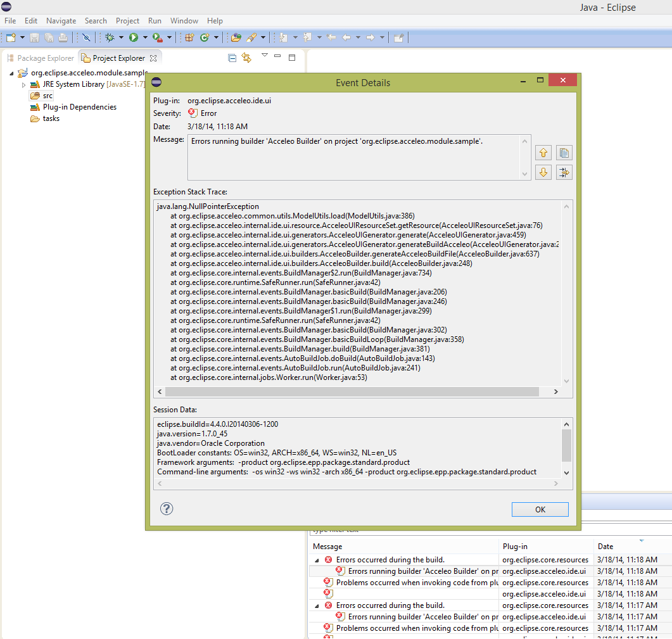Click the Save All toolbar icon

tap(49, 38)
